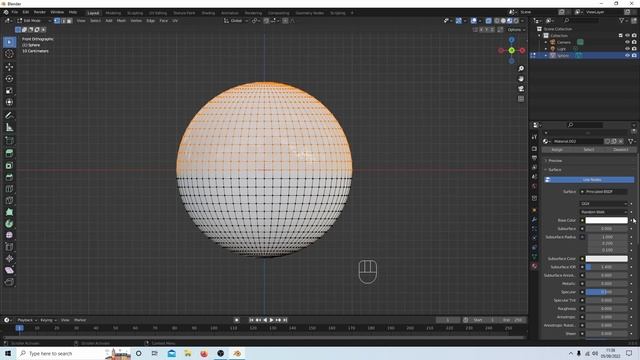Click the Assign material button
The height and width of the screenshot is (360, 640).
click(557, 150)
